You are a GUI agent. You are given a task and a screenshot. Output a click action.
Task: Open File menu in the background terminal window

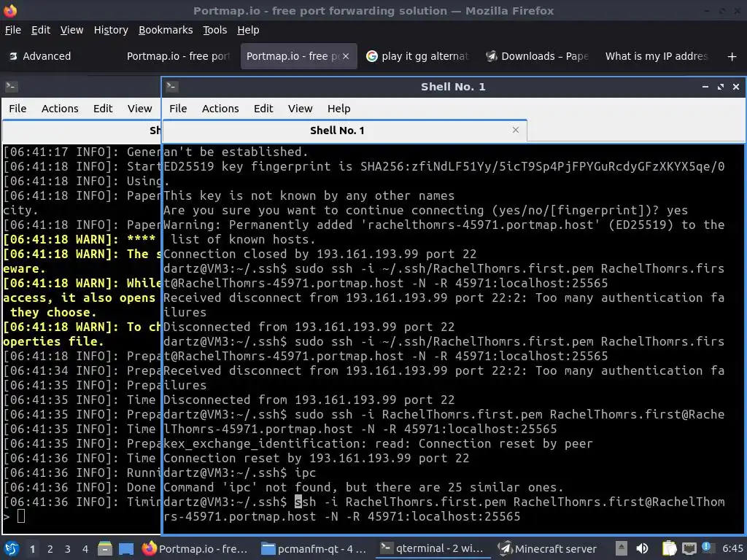[18, 109]
